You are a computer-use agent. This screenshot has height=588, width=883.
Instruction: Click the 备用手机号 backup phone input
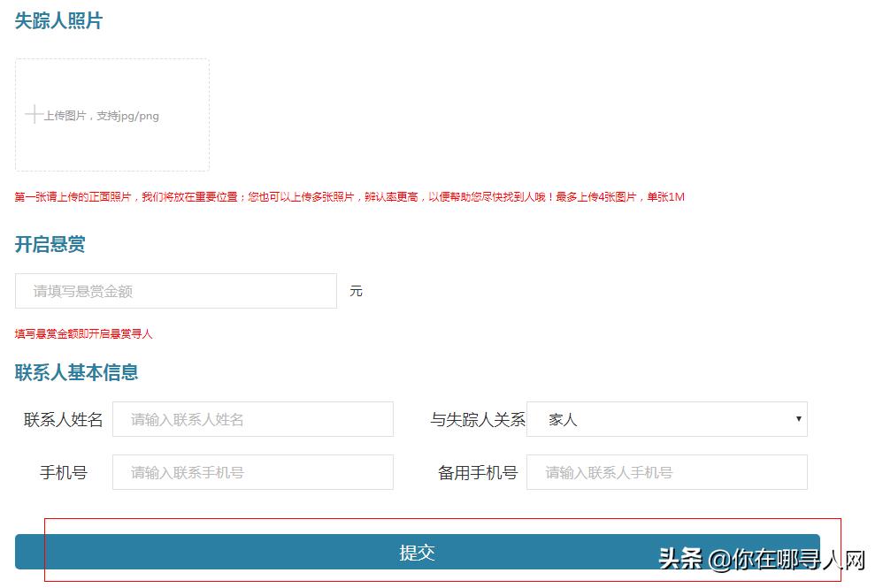(666, 472)
